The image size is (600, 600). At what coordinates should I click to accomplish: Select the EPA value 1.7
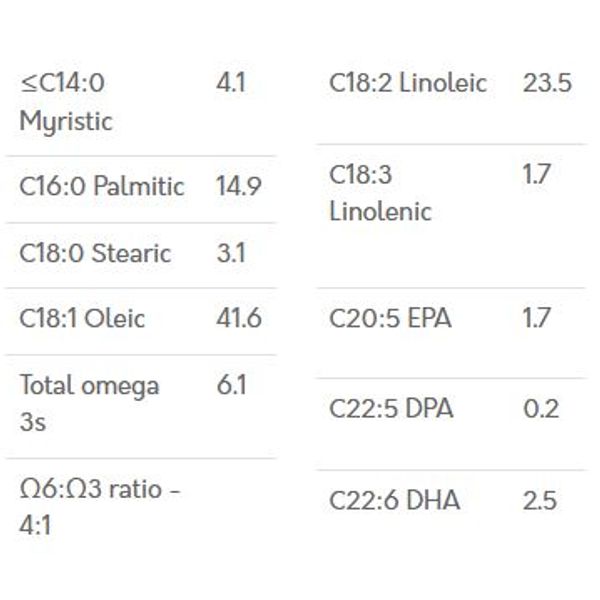click(x=536, y=318)
